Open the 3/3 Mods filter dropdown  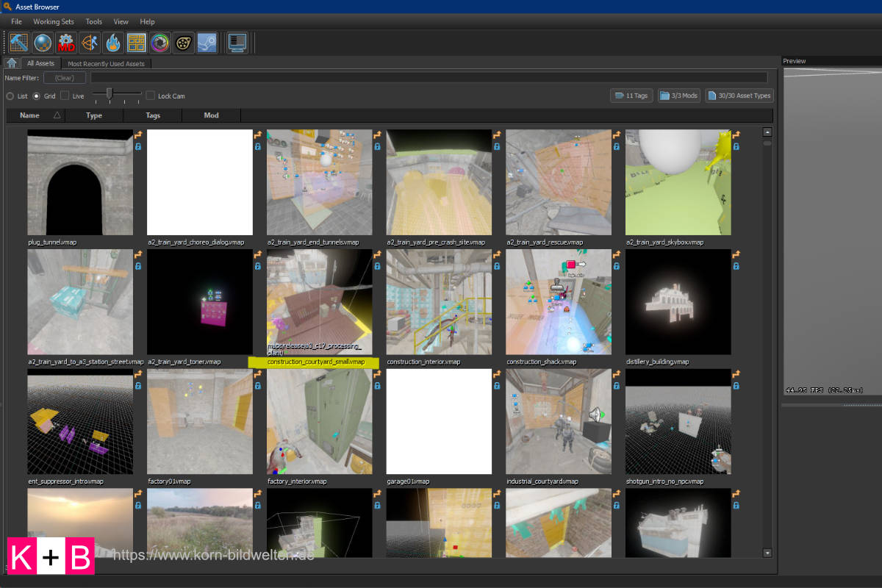pos(679,96)
